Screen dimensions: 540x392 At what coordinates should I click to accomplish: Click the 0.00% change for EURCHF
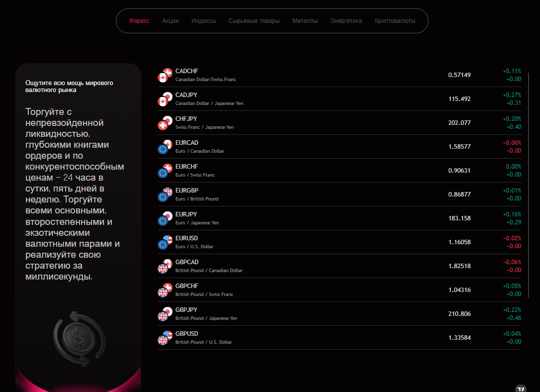tap(514, 167)
